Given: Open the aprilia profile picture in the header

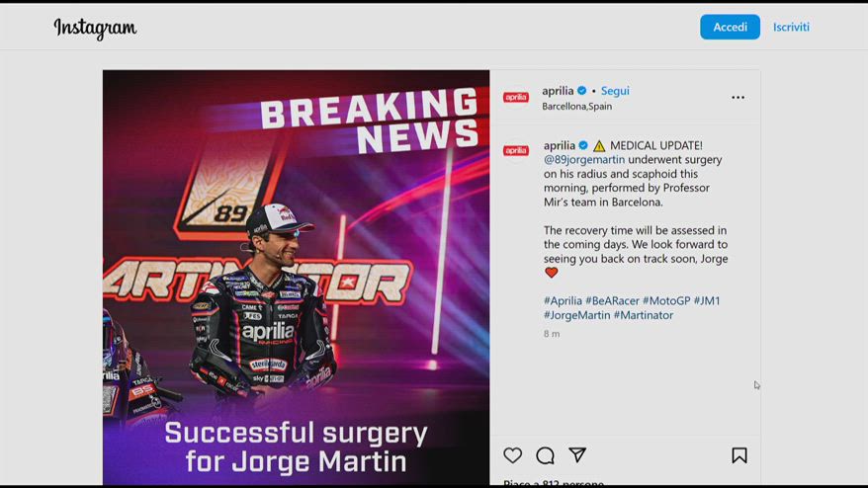Looking at the screenshot, I should point(516,98).
